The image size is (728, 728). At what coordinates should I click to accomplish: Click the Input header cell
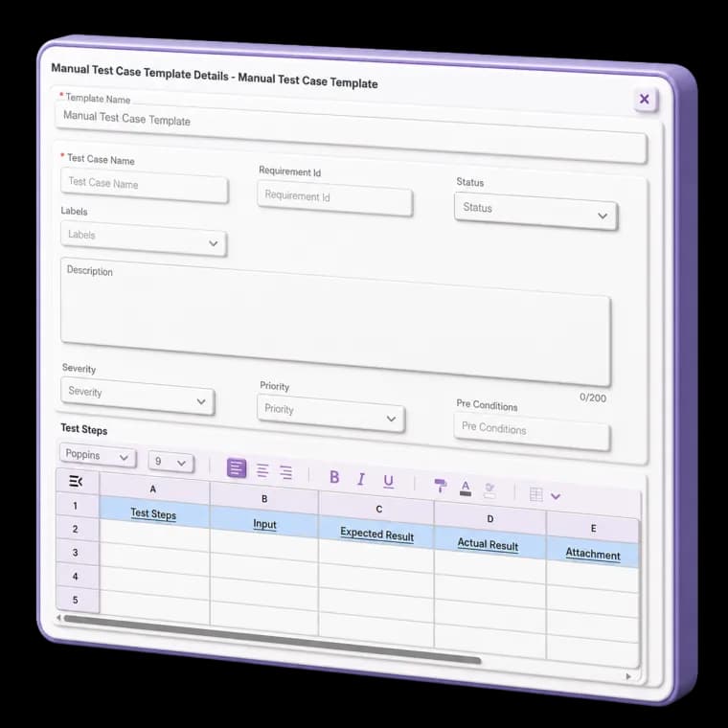point(264,524)
